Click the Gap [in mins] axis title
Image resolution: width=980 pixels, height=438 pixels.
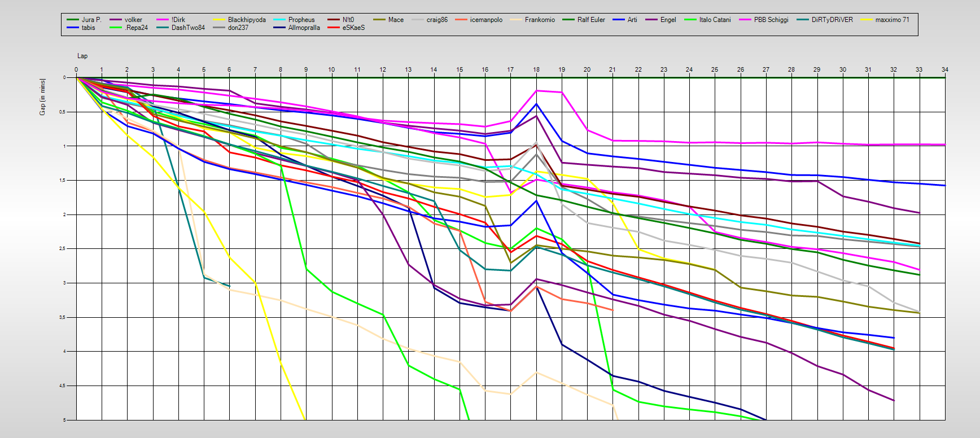click(42, 97)
